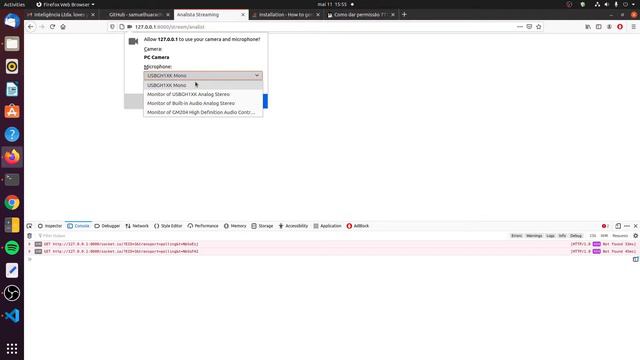Toggle Errors filter in console
Viewport: 640px width, 360px height.
pos(516,236)
